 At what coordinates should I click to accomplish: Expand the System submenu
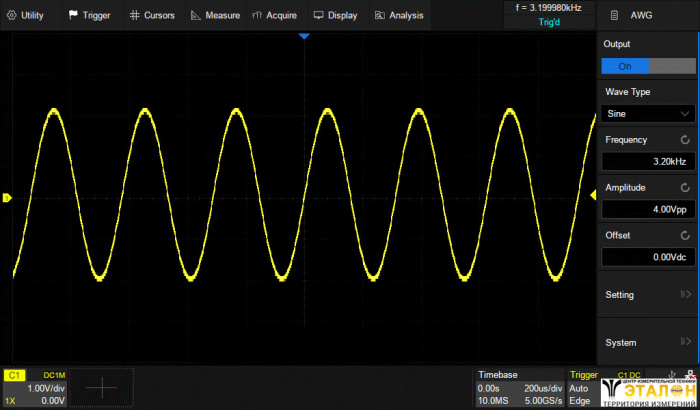pos(647,343)
